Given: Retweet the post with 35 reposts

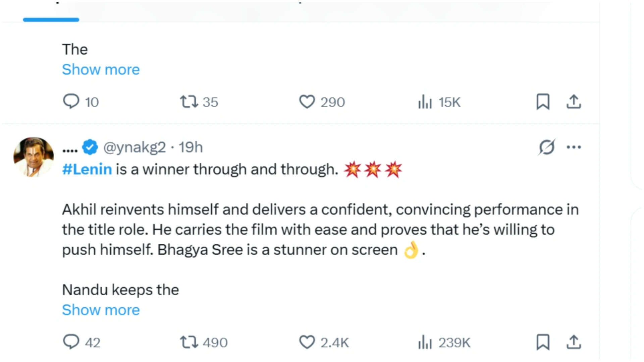Looking at the screenshot, I should pyautogui.click(x=199, y=102).
